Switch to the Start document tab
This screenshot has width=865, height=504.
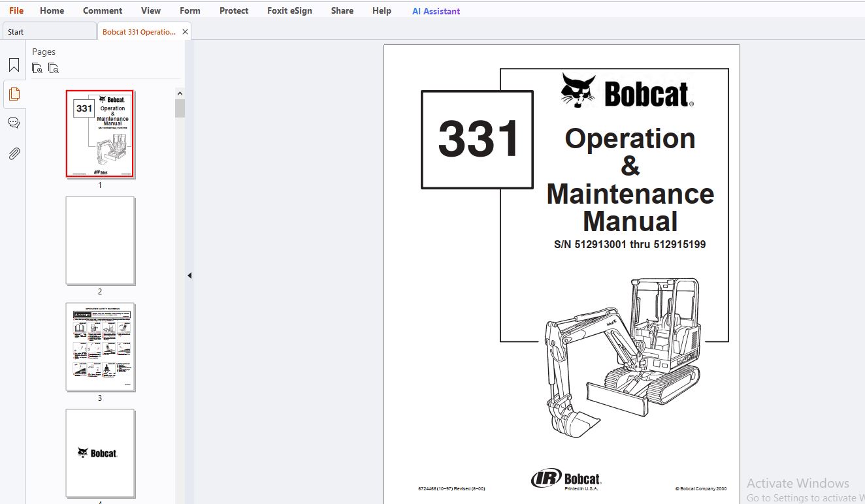49,31
